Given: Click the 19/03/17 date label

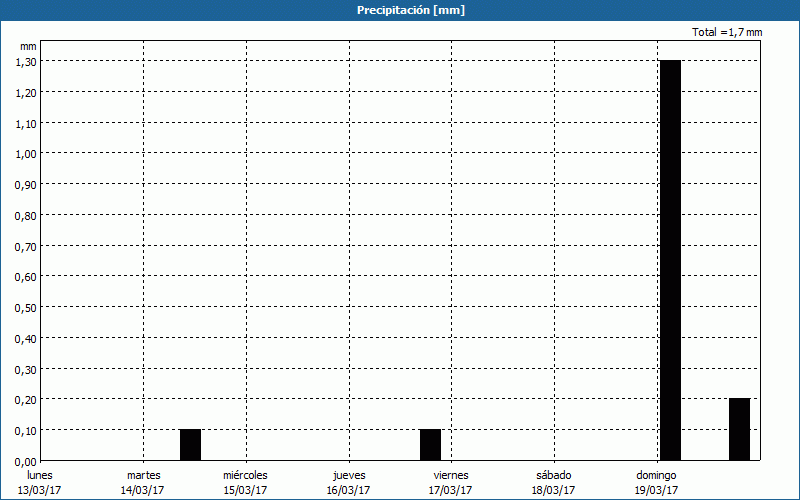Looking at the screenshot, I should pos(657,490).
